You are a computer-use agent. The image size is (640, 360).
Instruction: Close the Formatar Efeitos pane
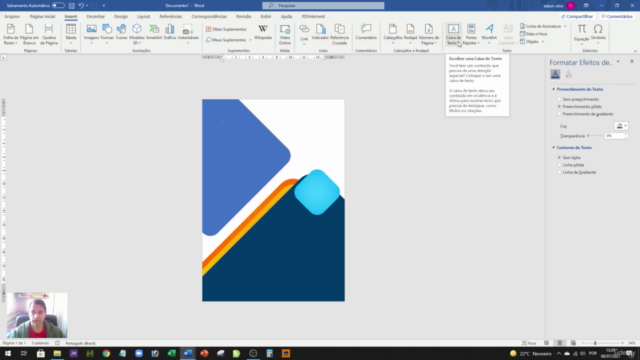632,62
